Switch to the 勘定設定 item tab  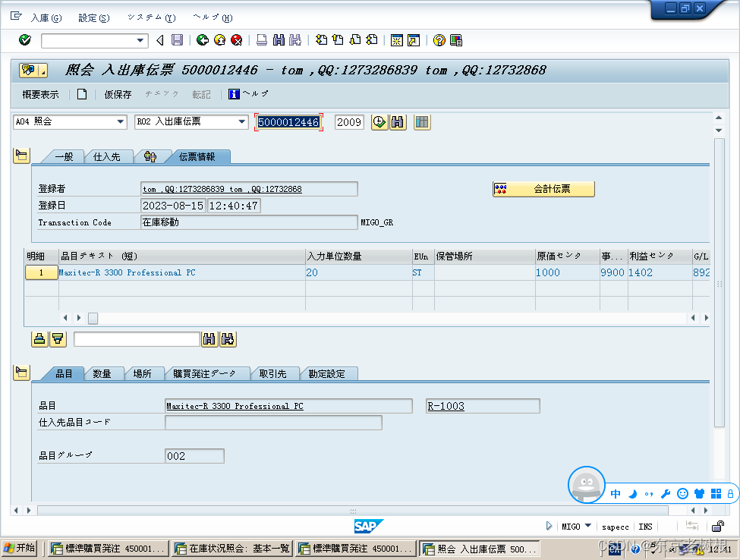[x=326, y=374]
